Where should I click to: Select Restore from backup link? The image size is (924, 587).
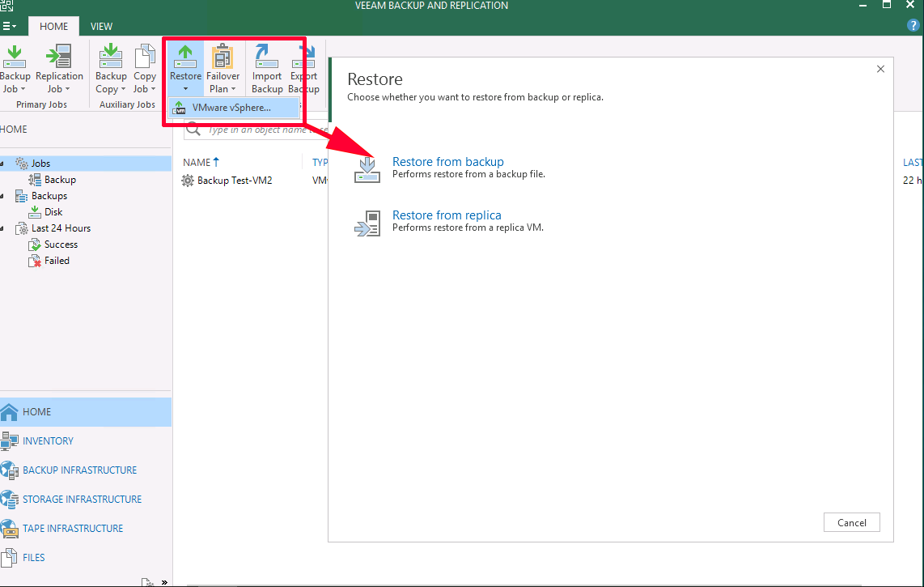(448, 162)
